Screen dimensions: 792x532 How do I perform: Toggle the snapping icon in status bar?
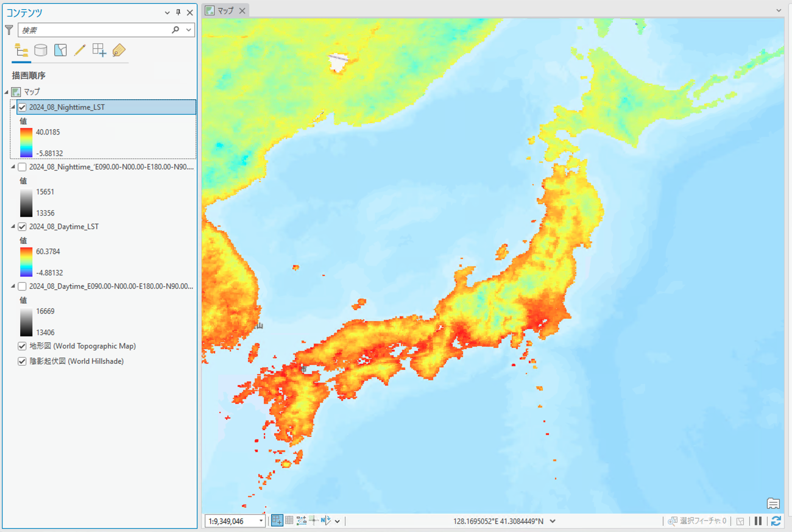pos(277,520)
